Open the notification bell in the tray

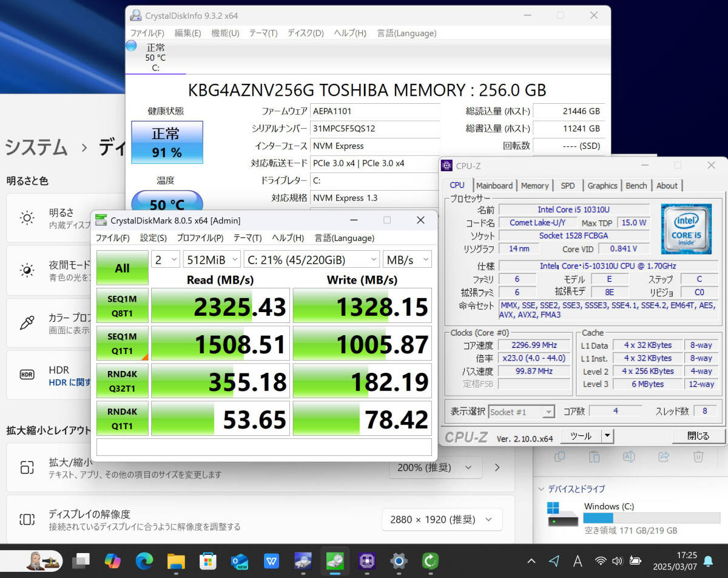click(x=708, y=560)
